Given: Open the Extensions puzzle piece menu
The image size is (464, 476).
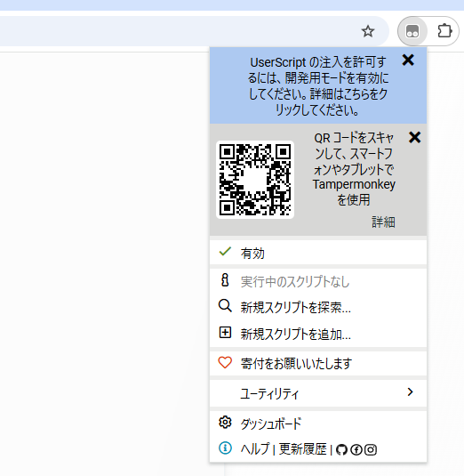Looking at the screenshot, I should tap(444, 31).
